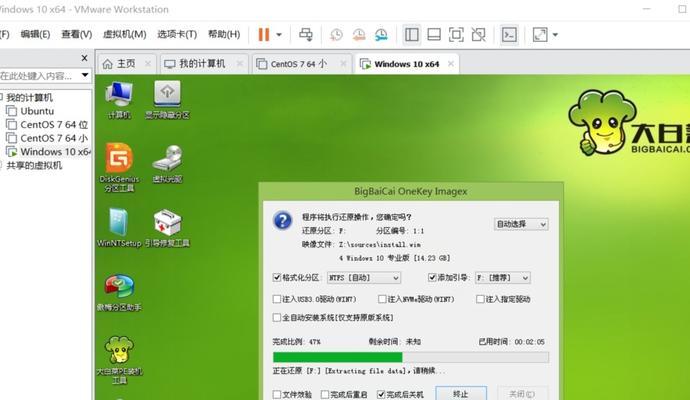Select Ubuntu in the library tree

pos(37,111)
